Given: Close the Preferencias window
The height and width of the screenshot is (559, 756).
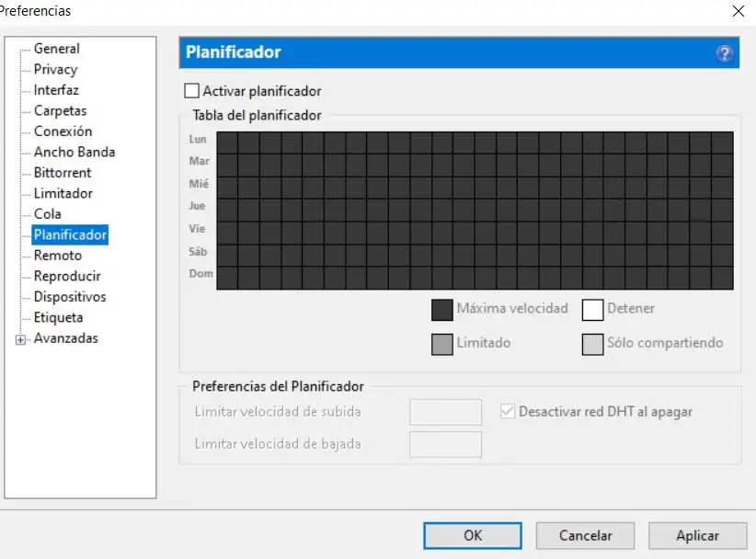Looking at the screenshot, I should (739, 11).
